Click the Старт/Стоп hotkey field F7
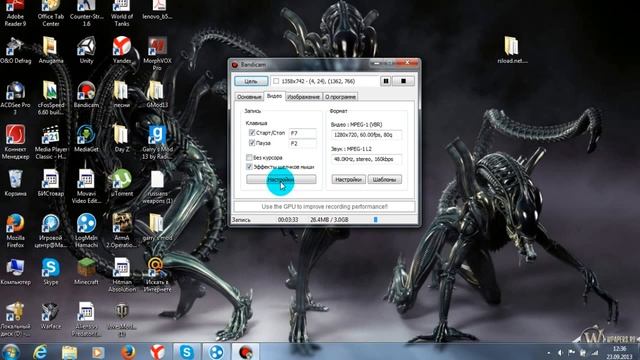The height and width of the screenshot is (360, 640). [x=302, y=133]
